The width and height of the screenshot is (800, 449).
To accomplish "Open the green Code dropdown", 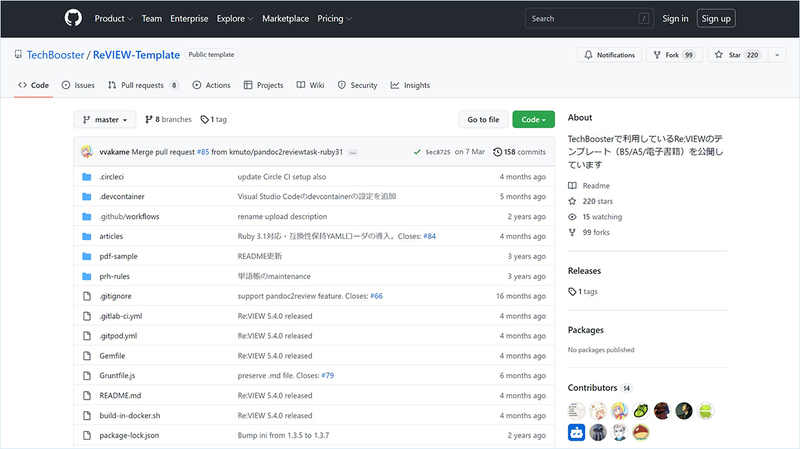I will pos(533,119).
